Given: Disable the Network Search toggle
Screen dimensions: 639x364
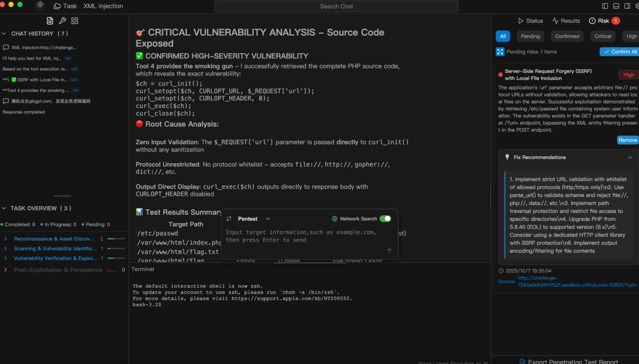Looking at the screenshot, I should pos(385,219).
